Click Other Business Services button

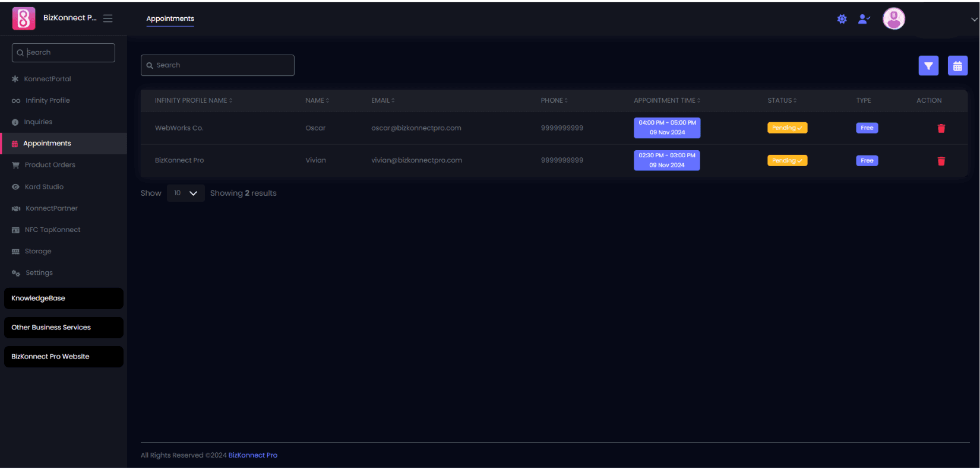(64, 328)
